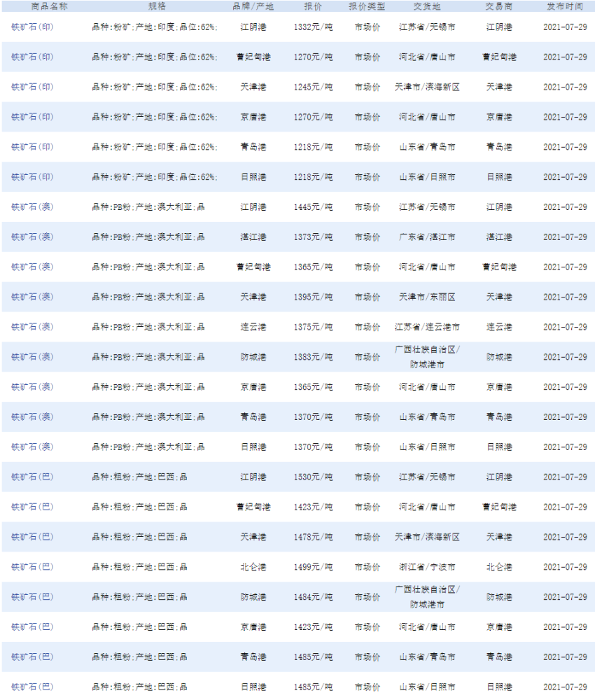Image resolution: width=595 pixels, height=700 pixels.
Task: Open 铁矿石(澳) link in the 日照港 row
Action: click(32, 447)
